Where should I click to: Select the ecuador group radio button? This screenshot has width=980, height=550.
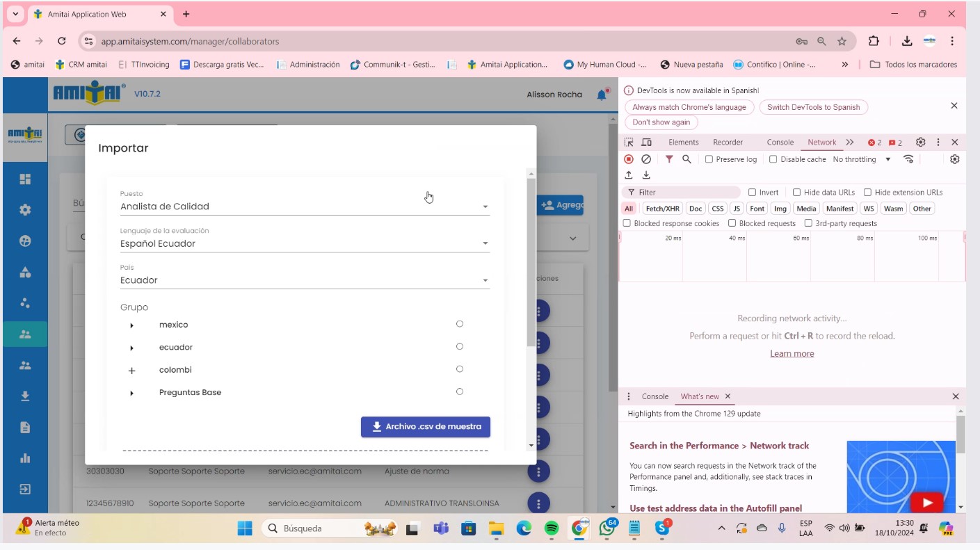pyautogui.click(x=460, y=346)
